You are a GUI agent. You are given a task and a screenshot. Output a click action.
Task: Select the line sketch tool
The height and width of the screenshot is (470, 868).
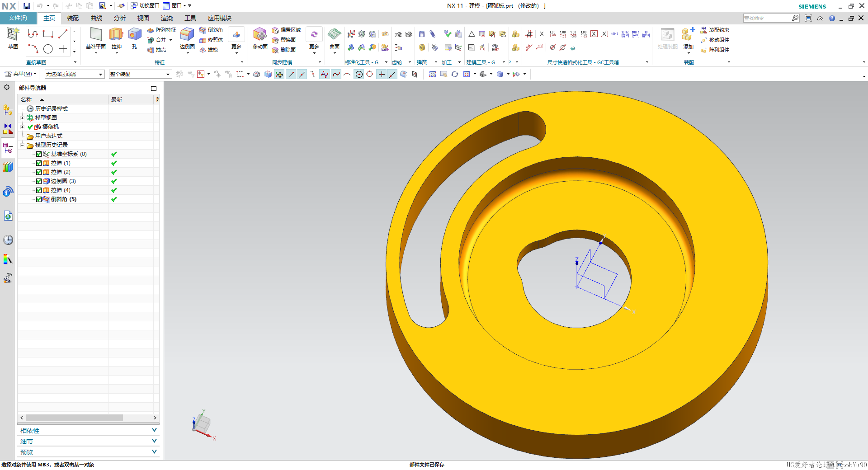coord(63,34)
